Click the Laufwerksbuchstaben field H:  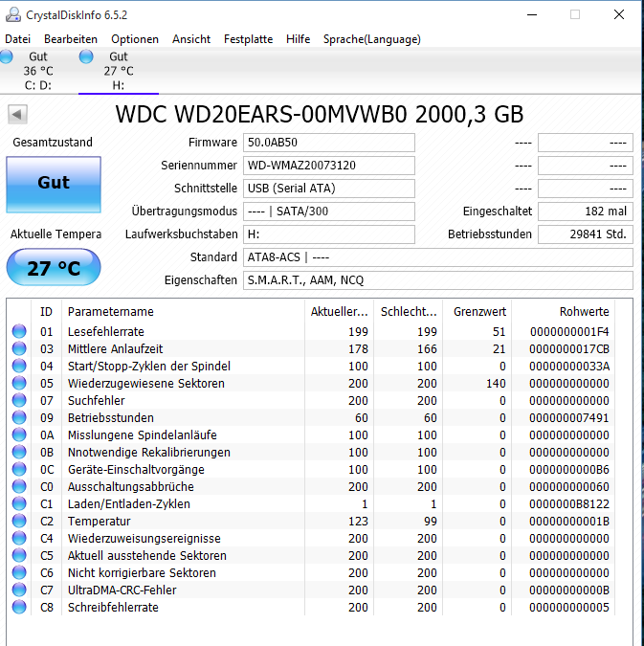(x=329, y=234)
